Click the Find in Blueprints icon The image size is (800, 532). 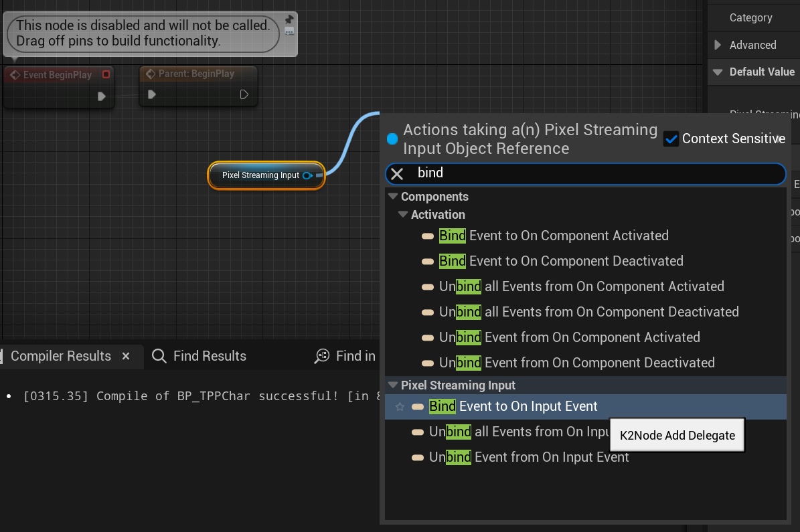(322, 356)
